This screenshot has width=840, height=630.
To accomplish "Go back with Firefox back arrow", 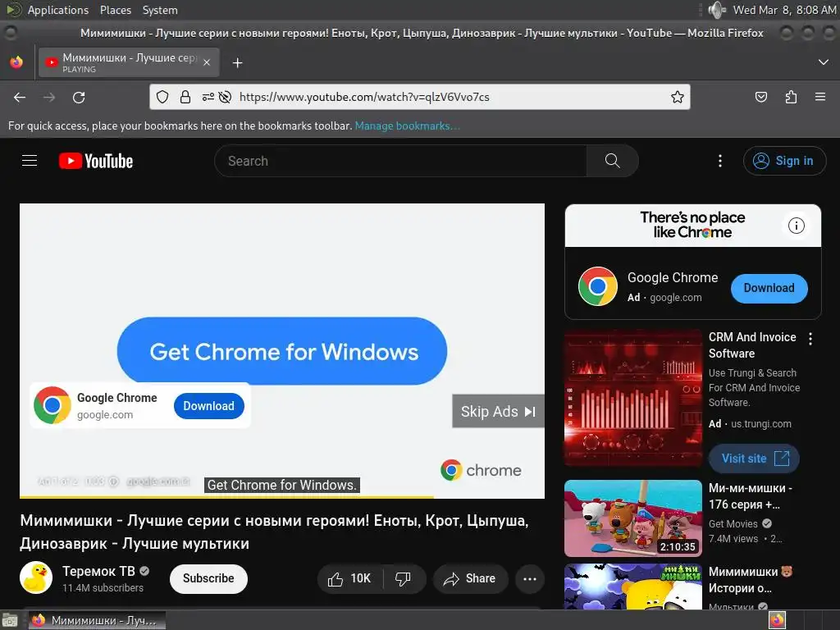I will pos(20,98).
